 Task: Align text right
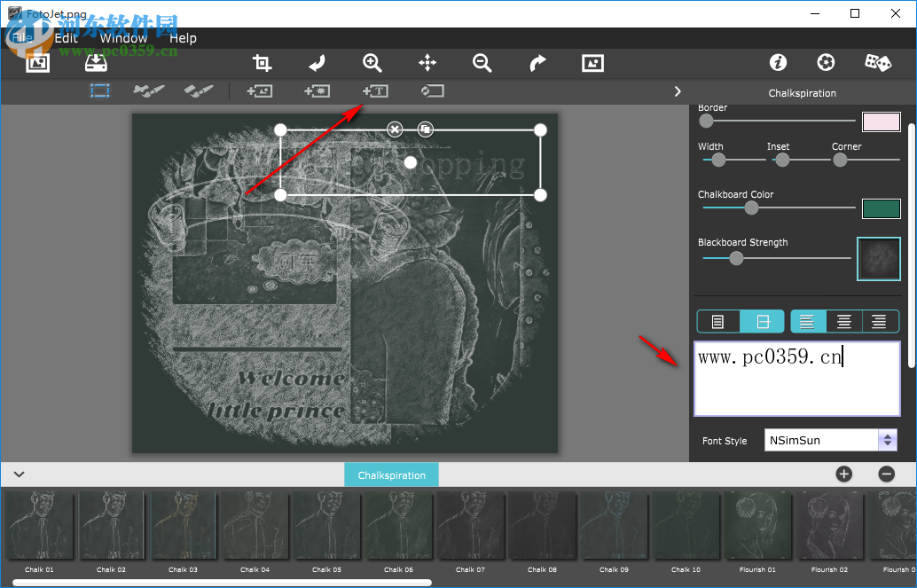tap(880, 321)
